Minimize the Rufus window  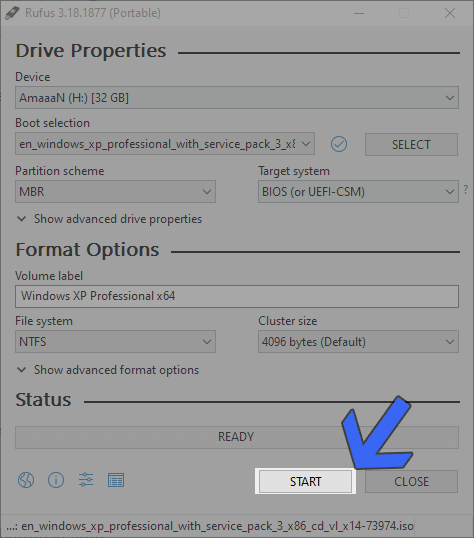click(x=359, y=13)
